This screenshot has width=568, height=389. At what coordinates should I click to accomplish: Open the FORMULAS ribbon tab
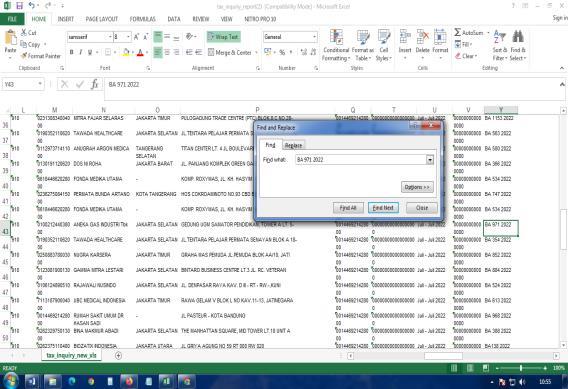tap(143, 19)
